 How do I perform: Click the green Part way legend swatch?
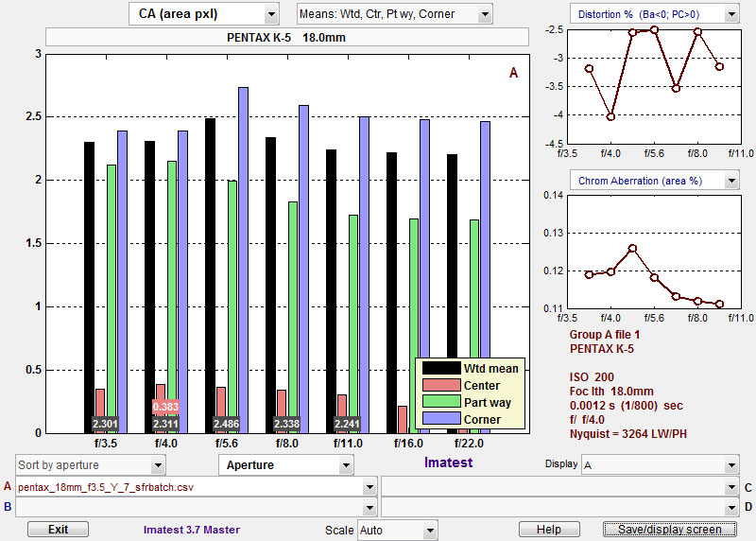tap(441, 402)
